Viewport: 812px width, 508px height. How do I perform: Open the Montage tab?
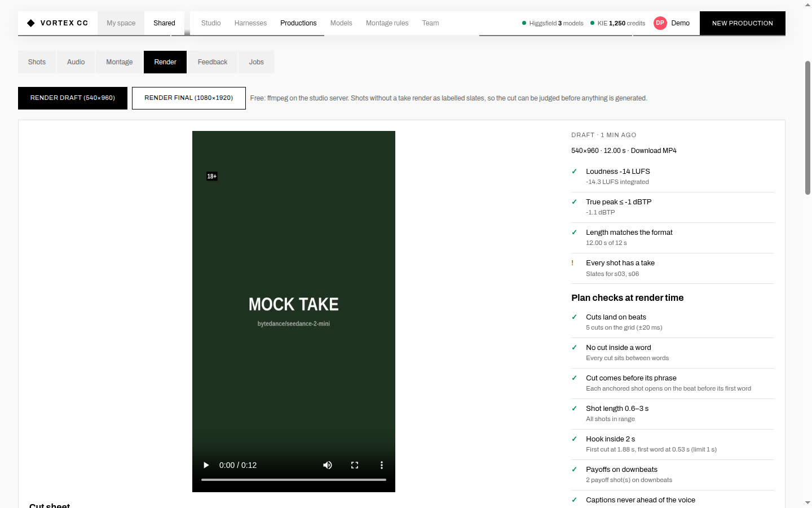[120, 62]
